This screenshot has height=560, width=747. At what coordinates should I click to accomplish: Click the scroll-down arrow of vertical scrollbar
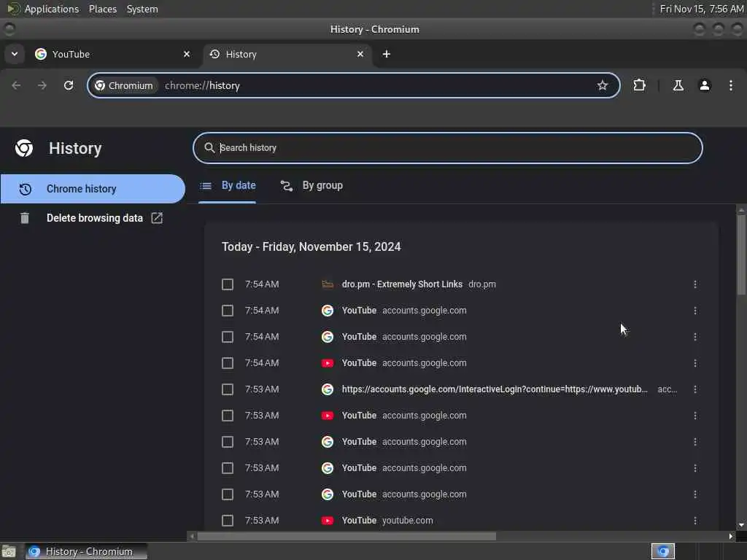click(x=741, y=525)
